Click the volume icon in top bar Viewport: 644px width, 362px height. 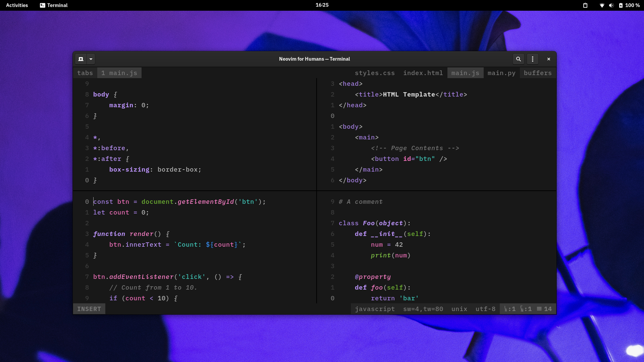pyautogui.click(x=611, y=5)
